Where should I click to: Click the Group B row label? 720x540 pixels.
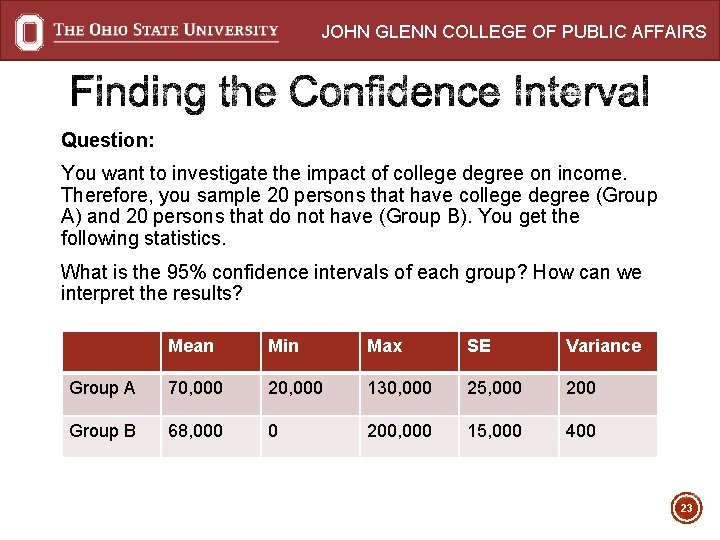102,431
